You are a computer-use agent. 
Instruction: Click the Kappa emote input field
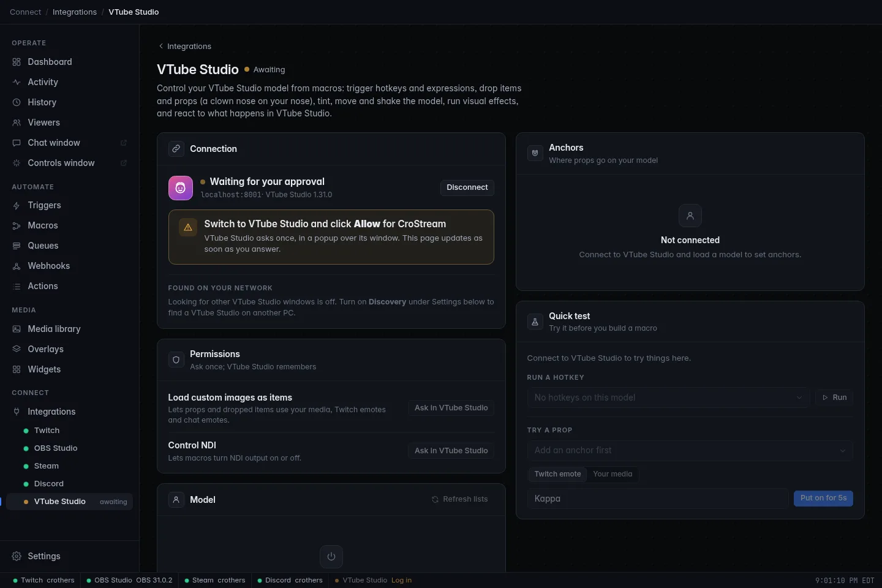658,499
